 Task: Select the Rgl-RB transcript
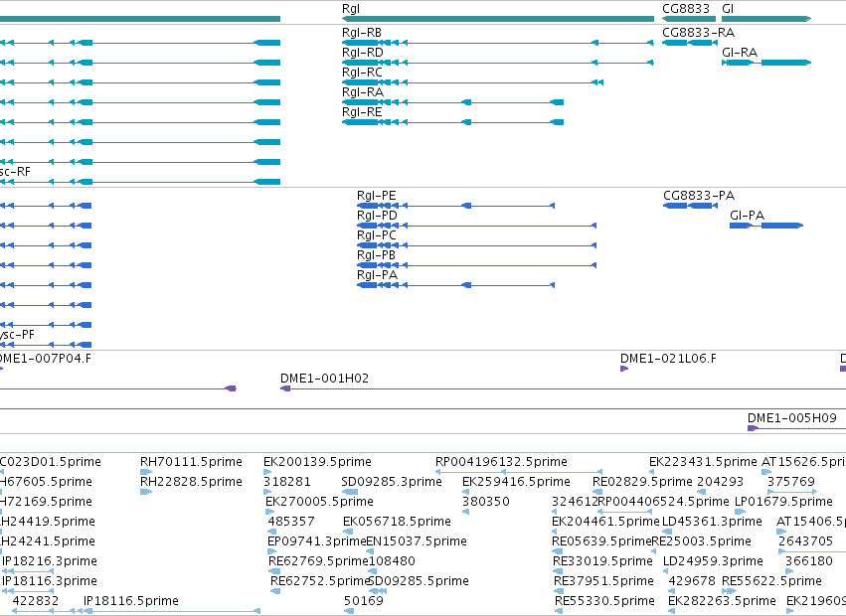498,43
